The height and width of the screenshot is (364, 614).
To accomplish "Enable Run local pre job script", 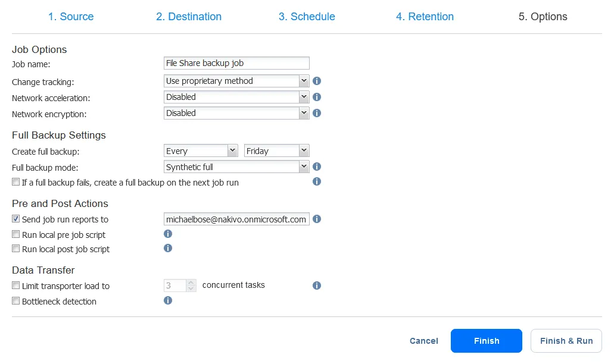I will click(x=16, y=235).
